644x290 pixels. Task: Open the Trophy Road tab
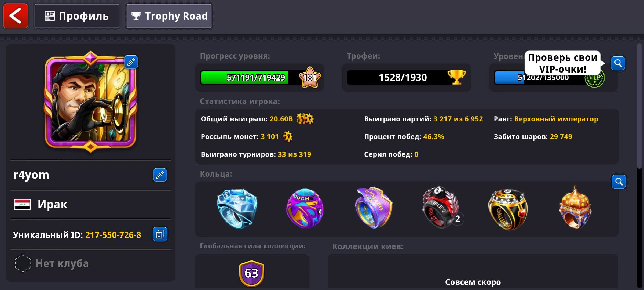(169, 16)
